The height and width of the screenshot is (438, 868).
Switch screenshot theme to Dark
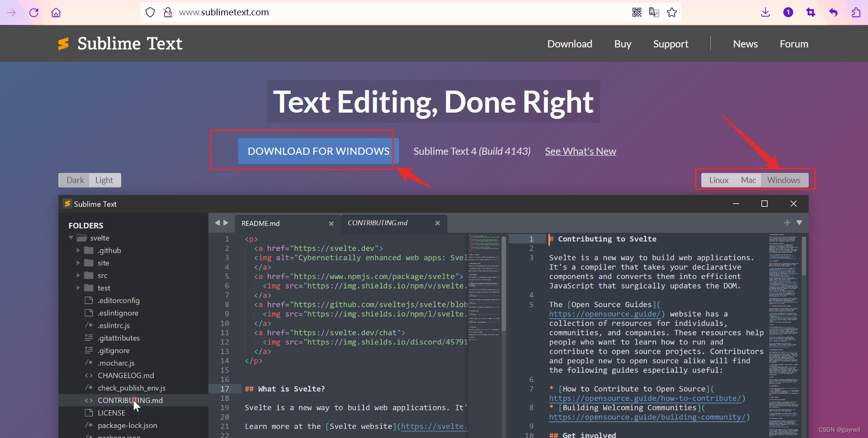pos(75,180)
